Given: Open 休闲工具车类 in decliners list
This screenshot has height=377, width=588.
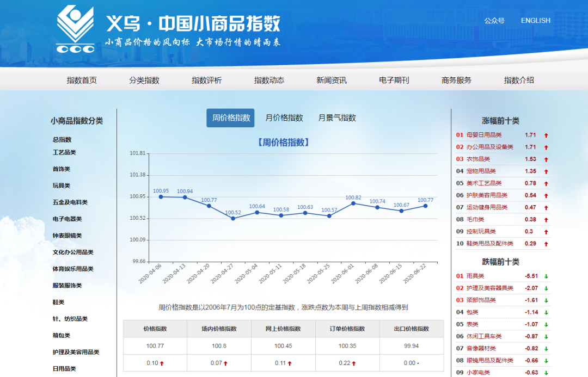Looking at the screenshot, I should coord(484,337).
